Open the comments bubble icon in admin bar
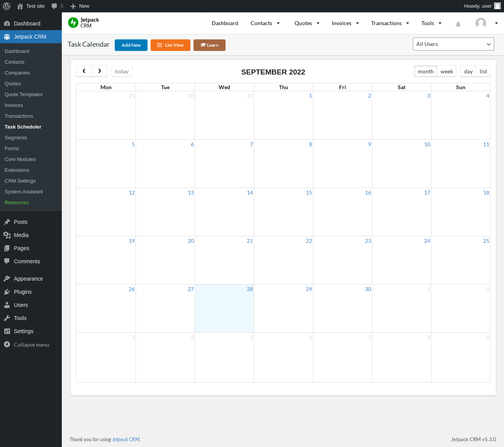The width and height of the screenshot is (504, 447). pos(54,6)
